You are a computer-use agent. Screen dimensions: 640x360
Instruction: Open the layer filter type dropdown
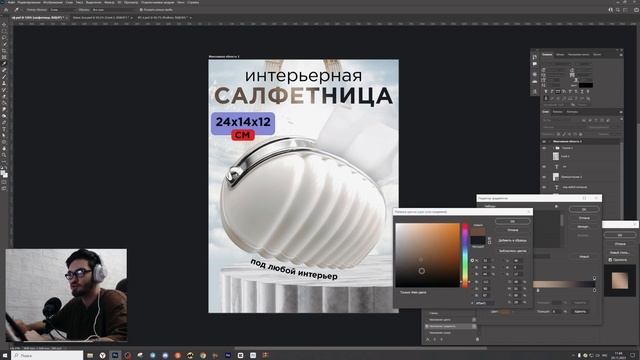pos(561,120)
